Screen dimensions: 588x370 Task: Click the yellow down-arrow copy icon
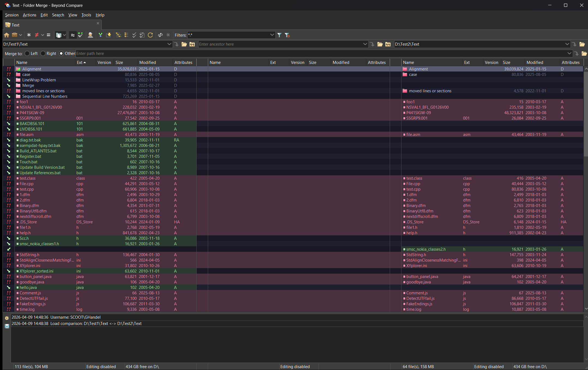109,35
